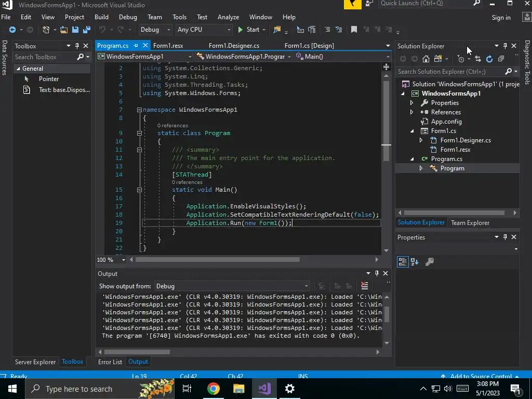Click the Navigate Backward arrow in toolbar
The width and height of the screenshot is (532, 399).
point(12,30)
